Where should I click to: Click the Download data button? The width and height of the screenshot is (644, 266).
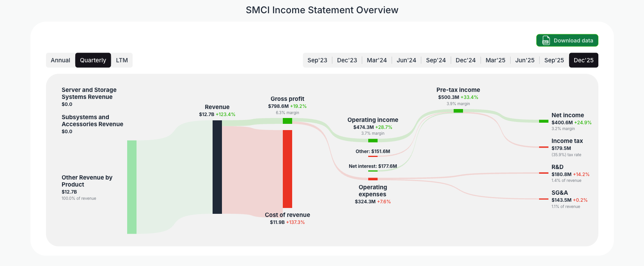(x=567, y=40)
